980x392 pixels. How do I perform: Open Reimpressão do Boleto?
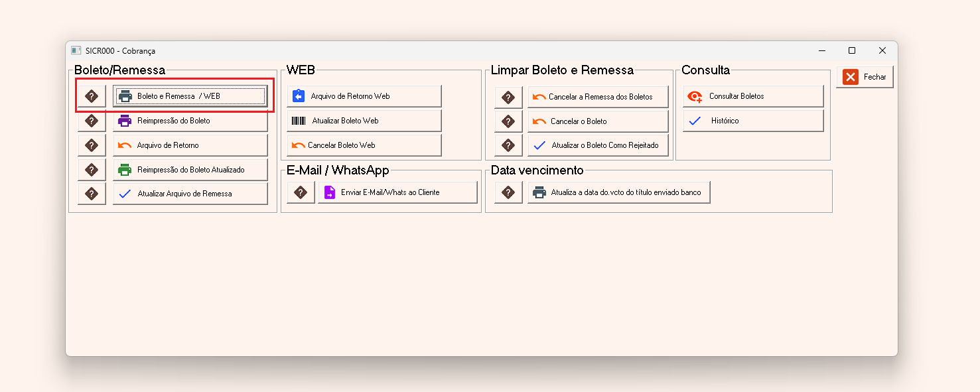pyautogui.click(x=190, y=121)
